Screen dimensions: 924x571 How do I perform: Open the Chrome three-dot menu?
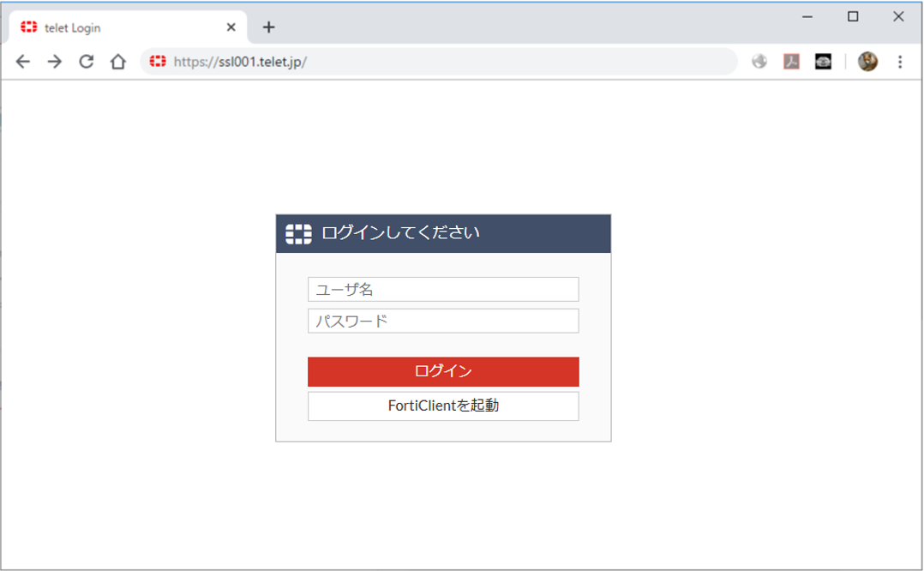coord(900,61)
